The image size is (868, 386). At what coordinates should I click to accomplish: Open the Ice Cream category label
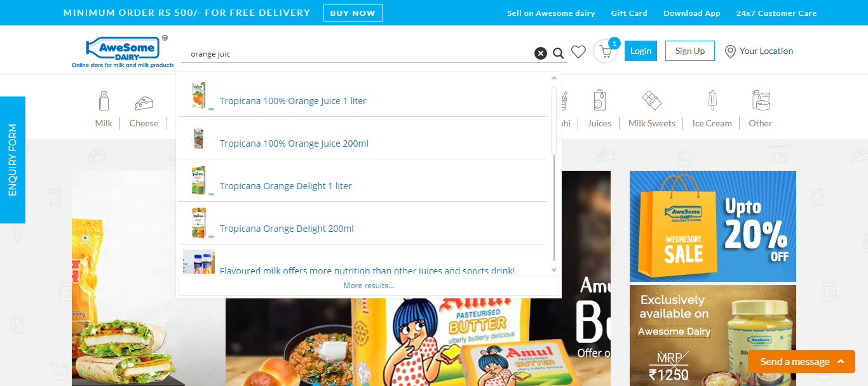click(x=712, y=123)
